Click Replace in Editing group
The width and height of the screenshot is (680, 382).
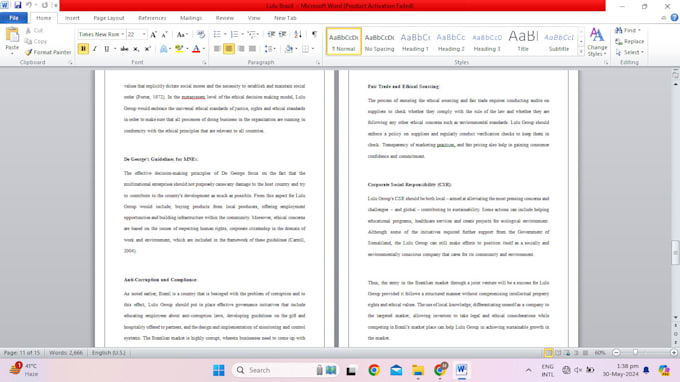click(x=630, y=41)
